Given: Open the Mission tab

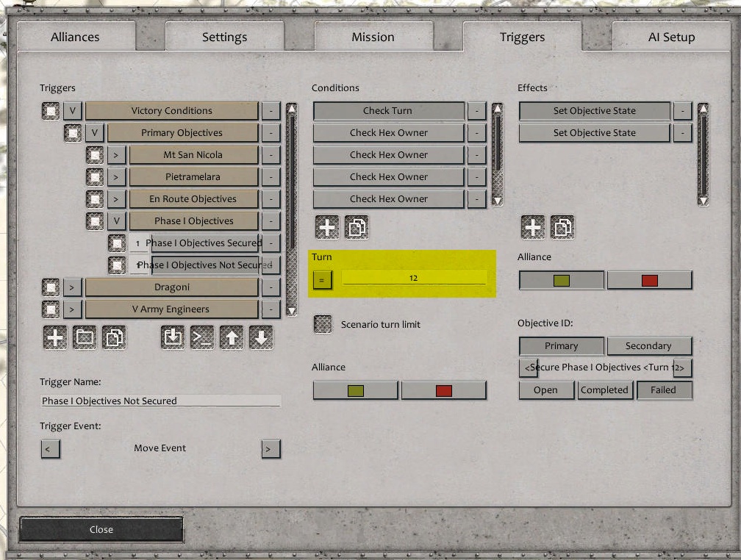Looking at the screenshot, I should tap(373, 37).
